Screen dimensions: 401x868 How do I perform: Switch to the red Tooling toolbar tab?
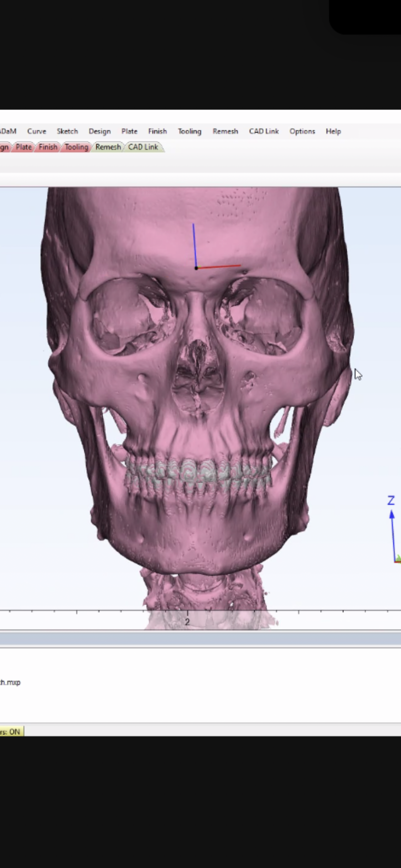tap(77, 147)
